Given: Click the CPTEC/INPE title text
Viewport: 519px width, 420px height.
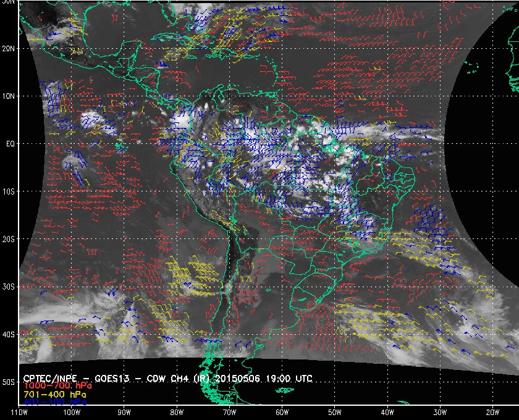Looking at the screenshot, I should pyautogui.click(x=53, y=377).
